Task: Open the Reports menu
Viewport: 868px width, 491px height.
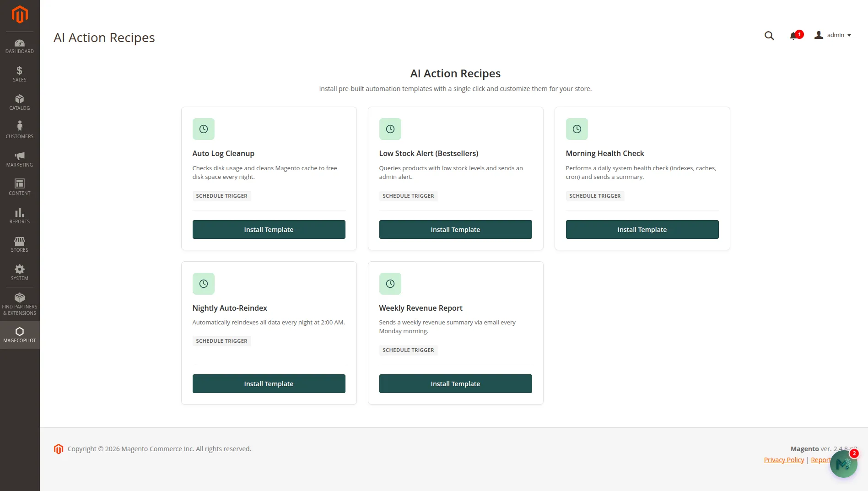Action: coord(20,216)
